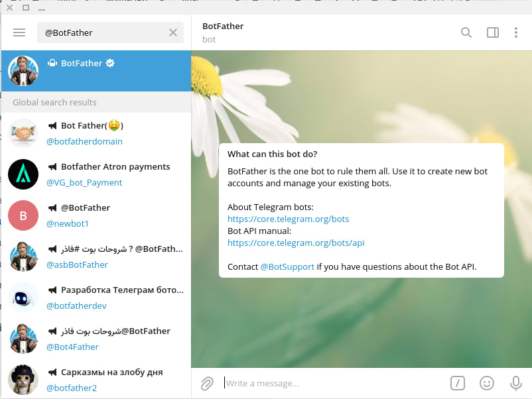Toggle the chat info side panel
The image size is (532, 399).
point(493,32)
